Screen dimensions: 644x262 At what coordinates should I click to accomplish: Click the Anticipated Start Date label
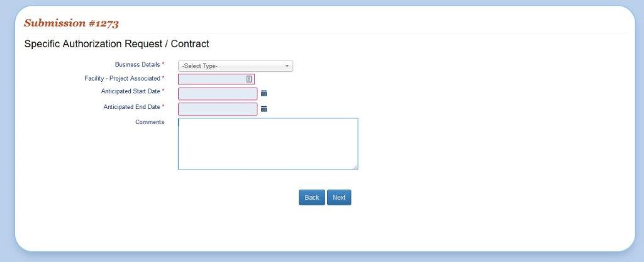pyautogui.click(x=130, y=91)
